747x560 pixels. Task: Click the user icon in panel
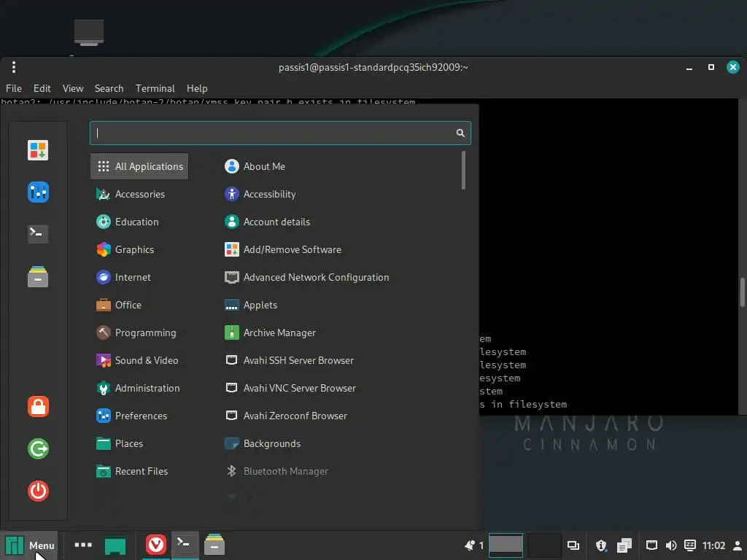click(x=738, y=545)
